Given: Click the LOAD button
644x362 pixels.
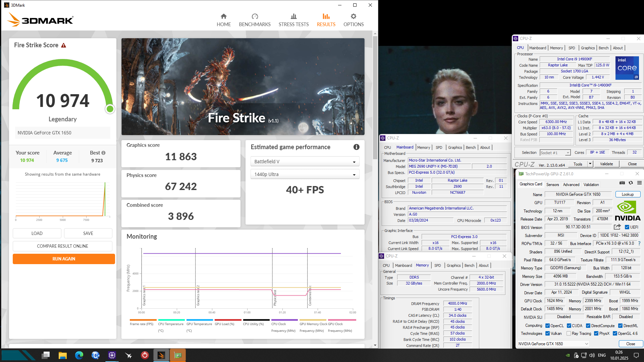Looking at the screenshot, I should tap(37, 233).
